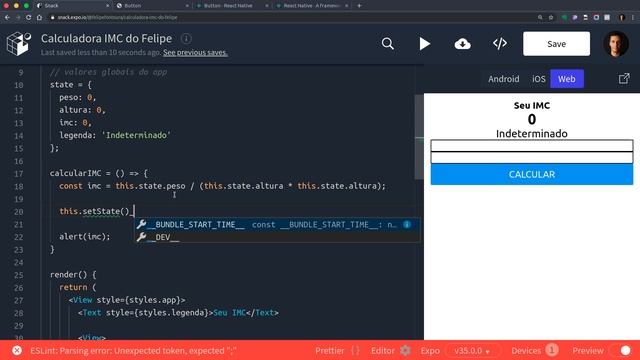Click alert(imc); on line 22

pyautogui.click(x=84, y=237)
